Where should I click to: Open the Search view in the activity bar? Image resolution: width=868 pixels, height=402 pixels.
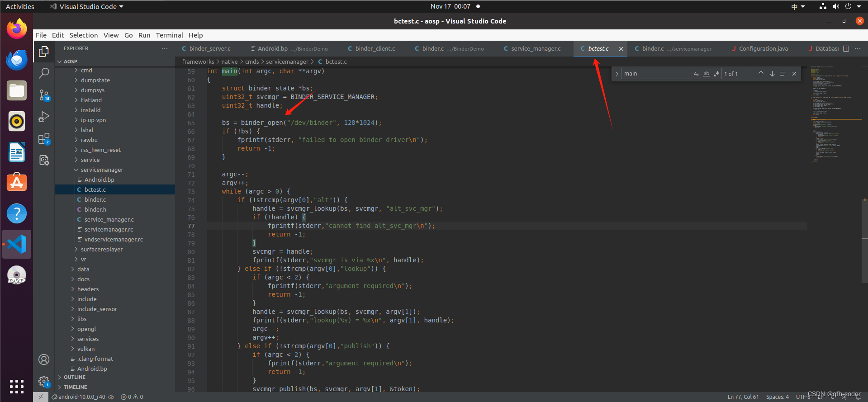pyautogui.click(x=44, y=73)
